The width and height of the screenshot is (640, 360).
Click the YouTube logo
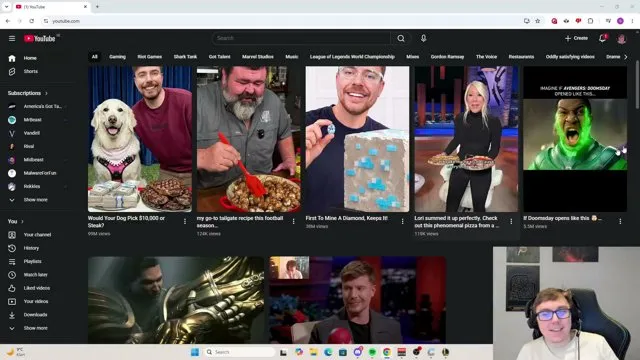pyautogui.click(x=40, y=38)
